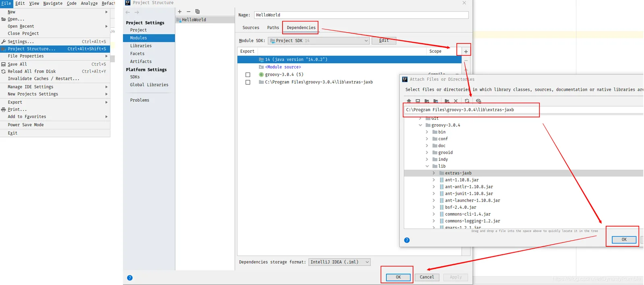Click OK in Attach Files dialog

(624, 239)
